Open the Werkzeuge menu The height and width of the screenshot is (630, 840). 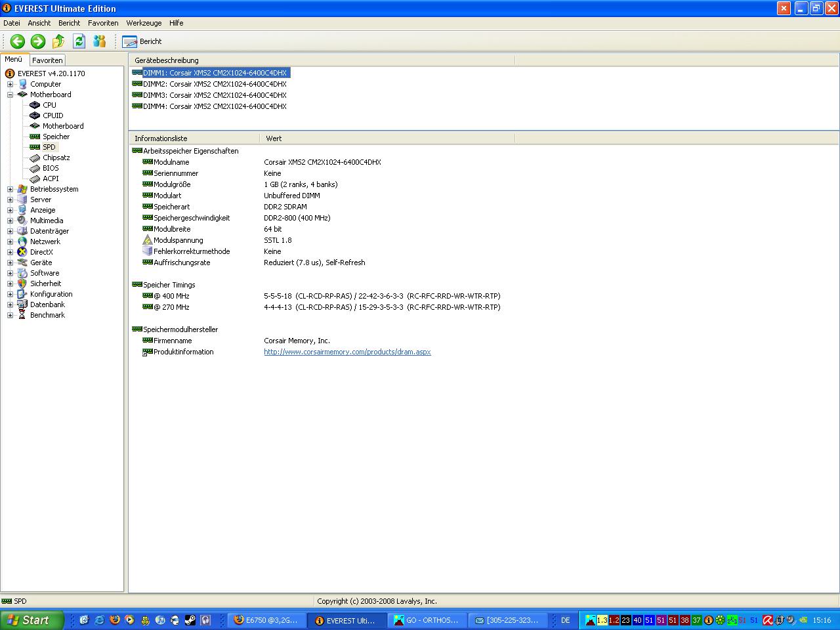[144, 23]
